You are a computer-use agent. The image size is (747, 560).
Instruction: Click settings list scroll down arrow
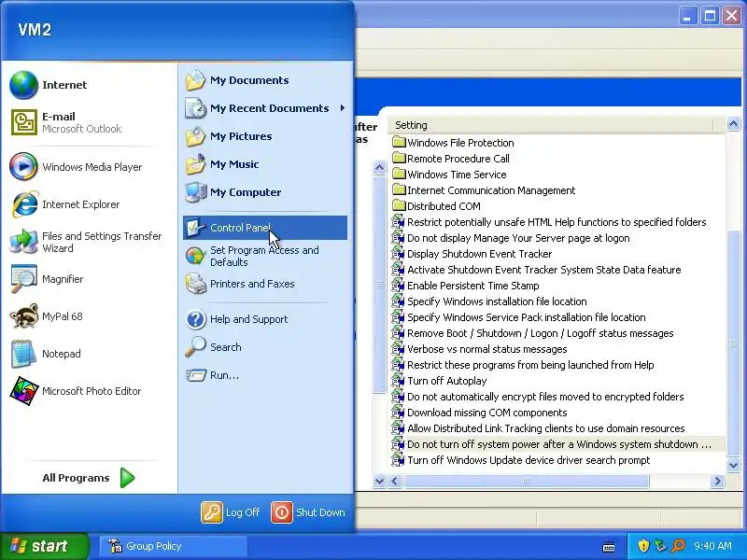click(x=733, y=465)
